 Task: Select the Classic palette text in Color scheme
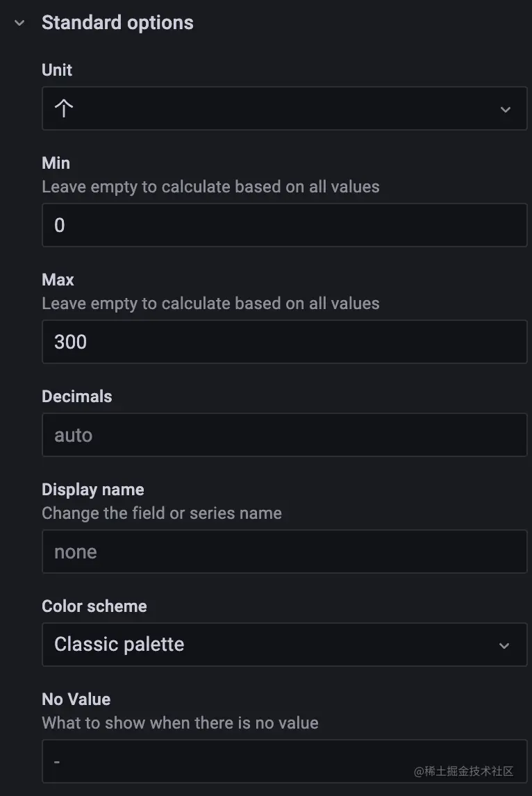click(x=119, y=645)
